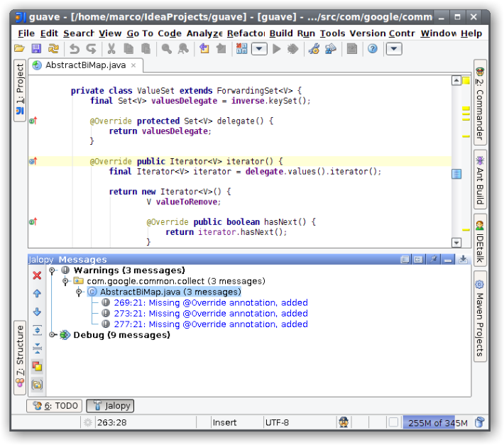
Task: Click the Navigate Forward toolbar icon
Action: pyautogui.click(x=221, y=49)
